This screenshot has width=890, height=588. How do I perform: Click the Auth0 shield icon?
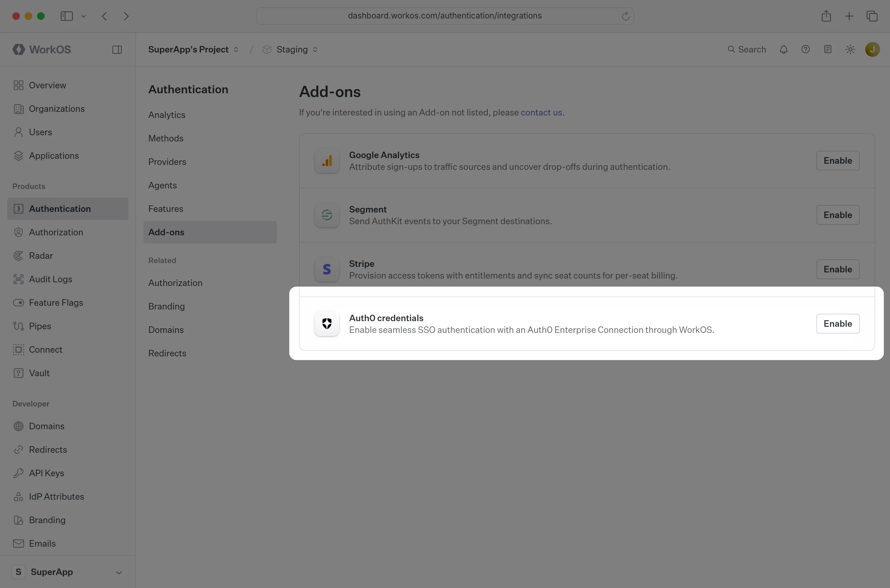coord(327,324)
